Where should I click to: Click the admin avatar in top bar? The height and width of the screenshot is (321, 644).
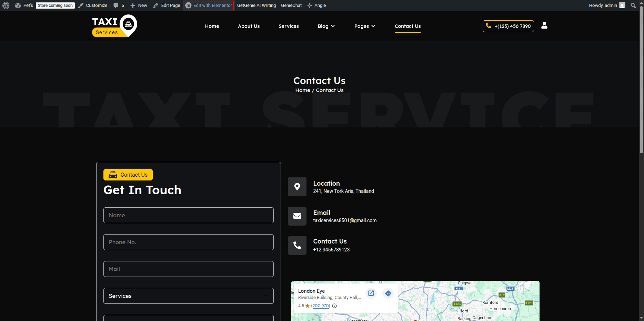coord(622,6)
